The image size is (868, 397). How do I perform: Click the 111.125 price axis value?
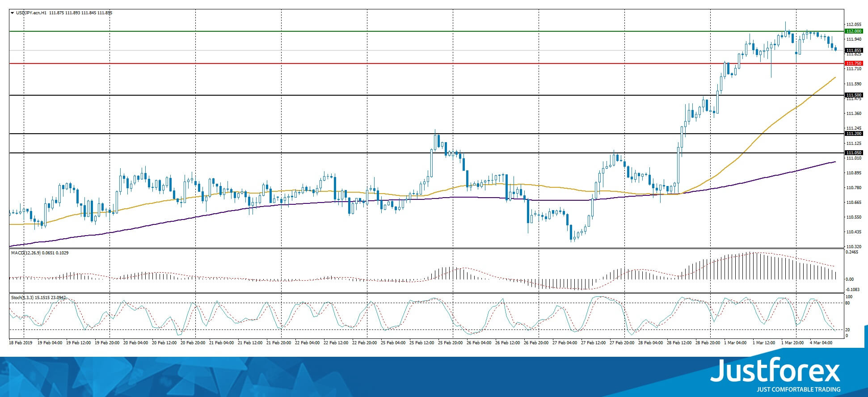[x=854, y=144]
